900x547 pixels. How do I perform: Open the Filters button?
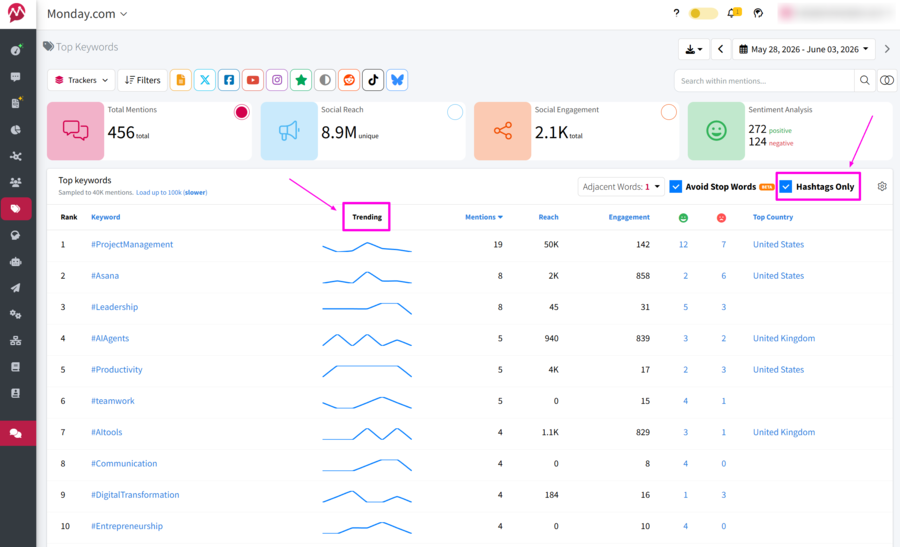(143, 80)
